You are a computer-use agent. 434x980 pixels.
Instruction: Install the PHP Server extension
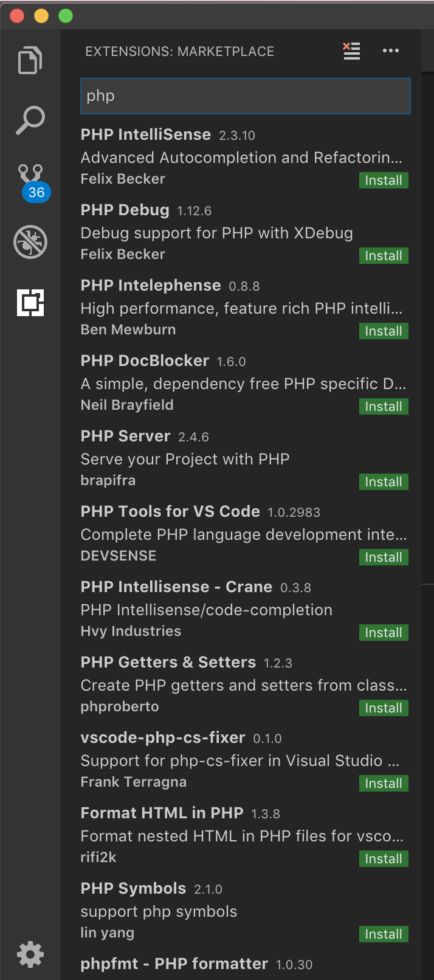[x=384, y=482]
